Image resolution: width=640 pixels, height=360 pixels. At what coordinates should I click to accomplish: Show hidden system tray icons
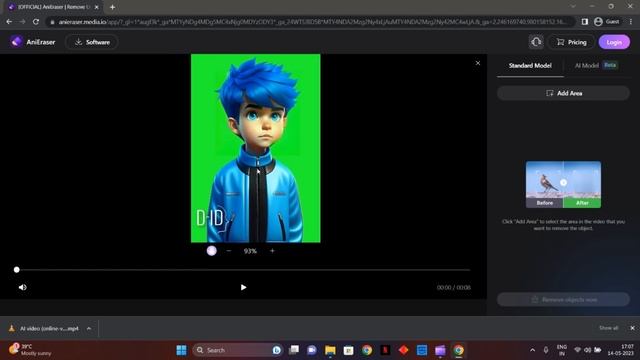(x=532, y=350)
